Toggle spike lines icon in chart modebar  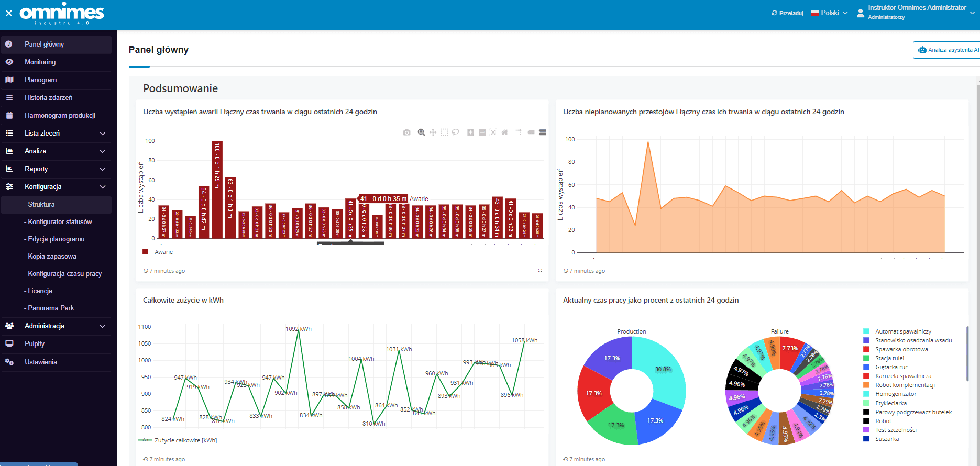point(519,132)
